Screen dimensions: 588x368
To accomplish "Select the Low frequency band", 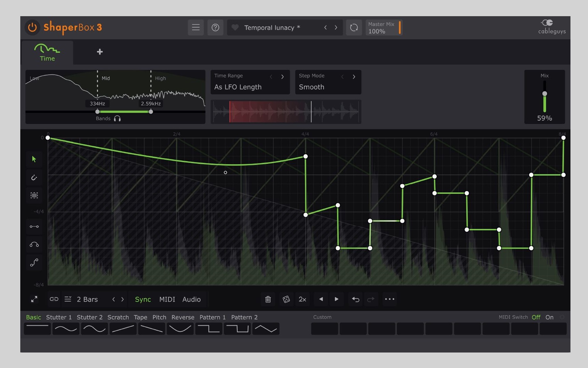I will tap(34, 78).
